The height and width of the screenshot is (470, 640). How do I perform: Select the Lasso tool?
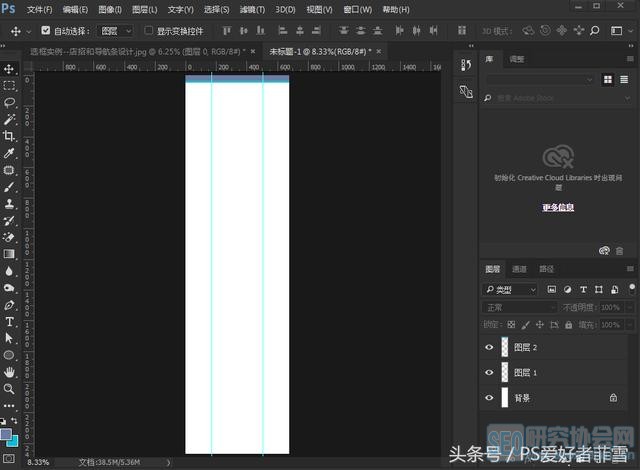pyautogui.click(x=9, y=102)
